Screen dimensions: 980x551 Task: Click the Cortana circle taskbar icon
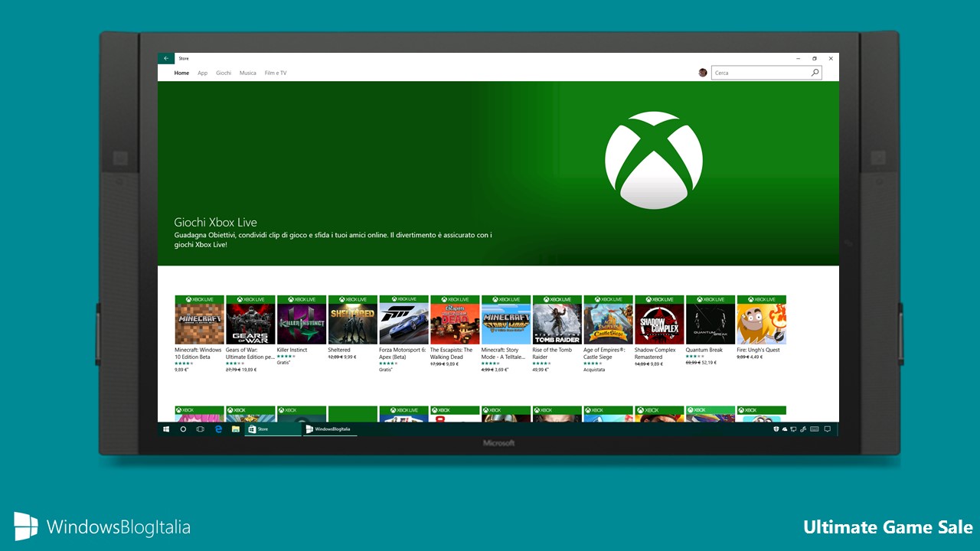pyautogui.click(x=183, y=429)
